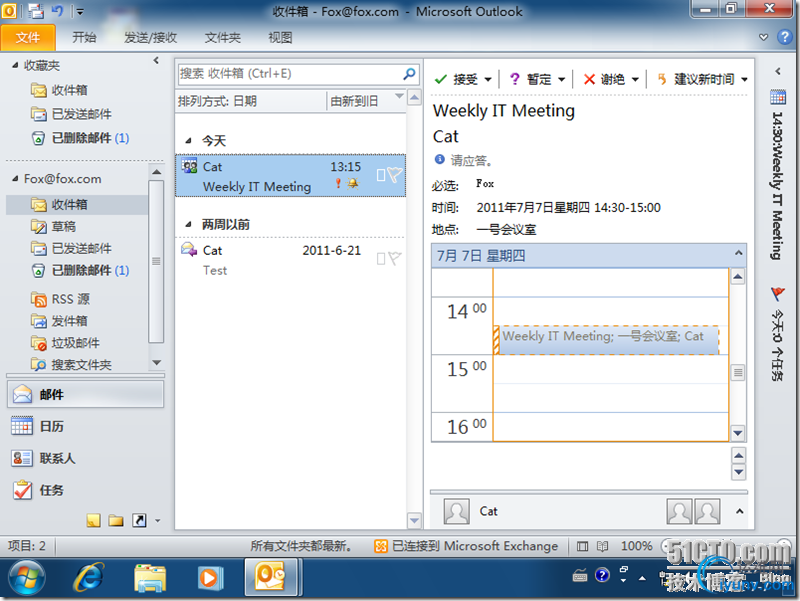Open quick access toolbar customize dropdown
This screenshot has width=800, height=601.
click(80, 11)
